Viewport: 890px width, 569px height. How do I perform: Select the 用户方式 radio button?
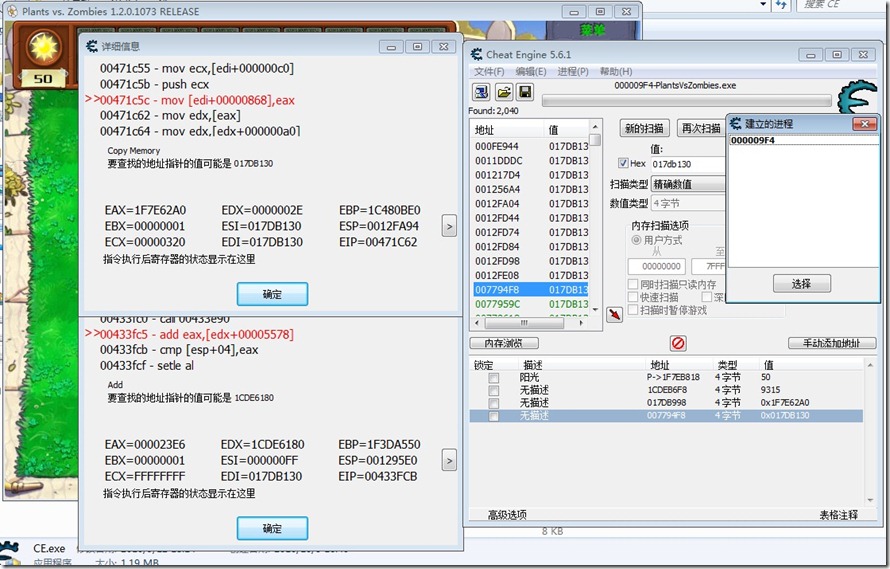(636, 240)
